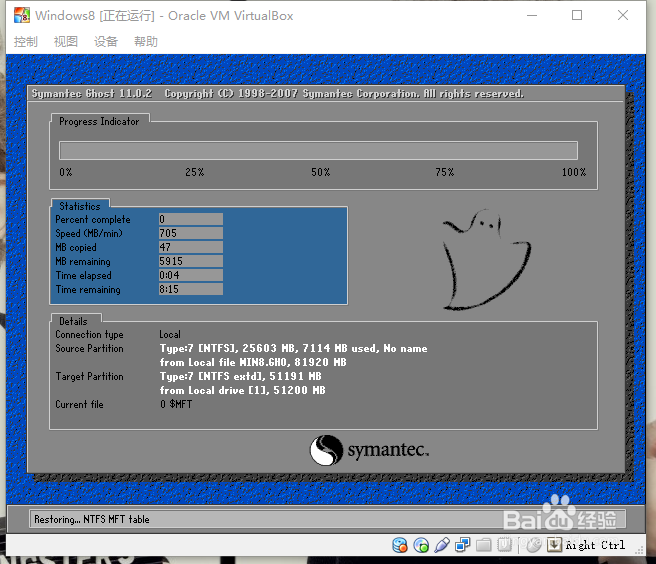Screen dimensions: 656x564
Task: Click the keyboard capture arrow icon
Action: (554, 545)
